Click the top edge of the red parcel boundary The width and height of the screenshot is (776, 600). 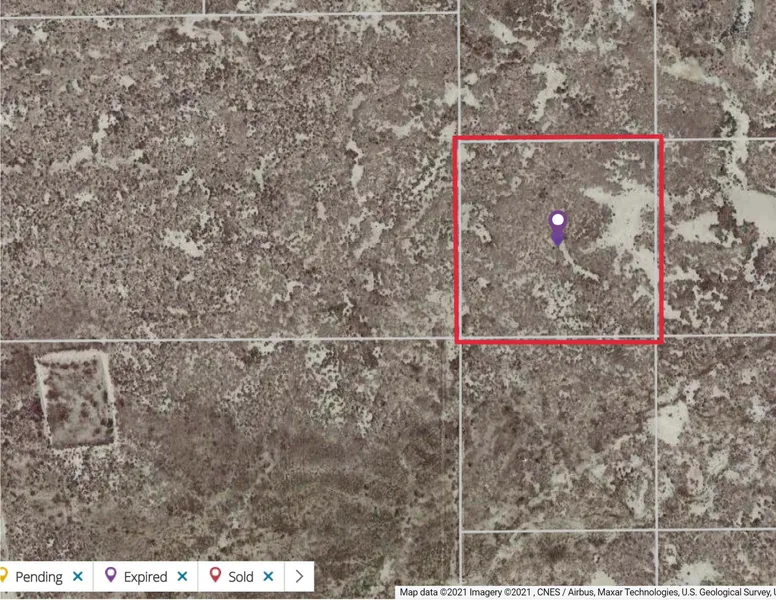tap(558, 138)
